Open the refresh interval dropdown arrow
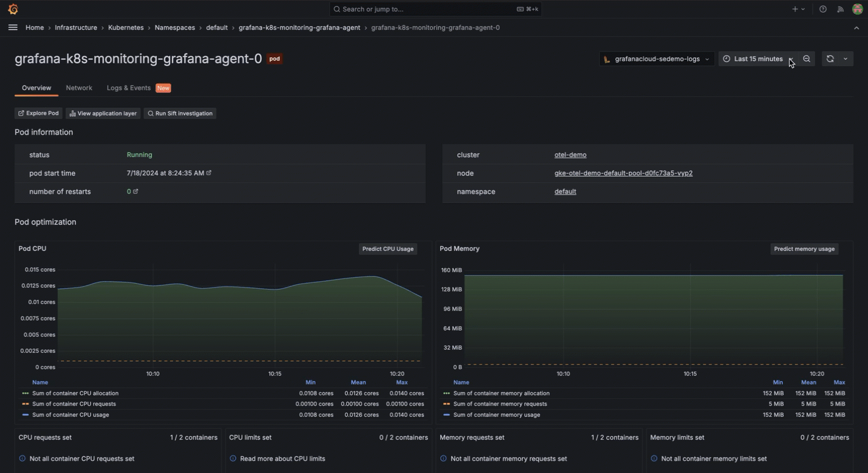The height and width of the screenshot is (473, 868). (846, 59)
